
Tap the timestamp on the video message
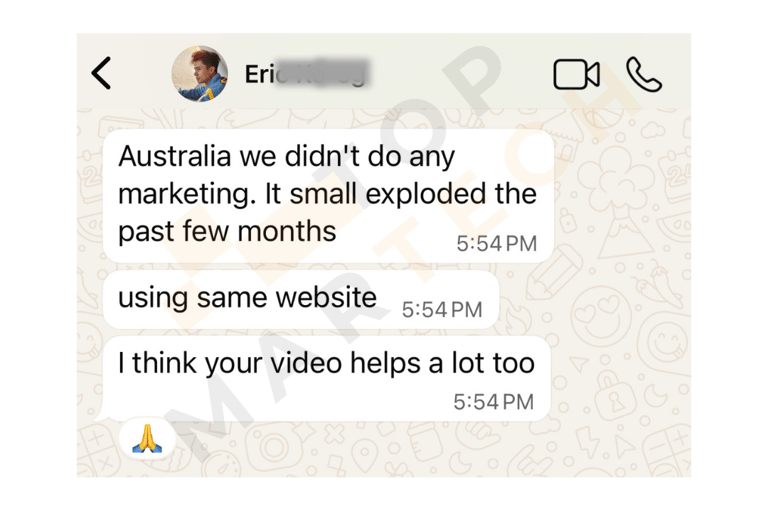[x=493, y=402]
